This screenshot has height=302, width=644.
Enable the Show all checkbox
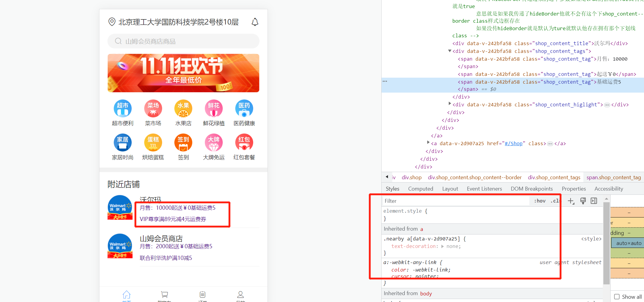pyautogui.click(x=617, y=296)
